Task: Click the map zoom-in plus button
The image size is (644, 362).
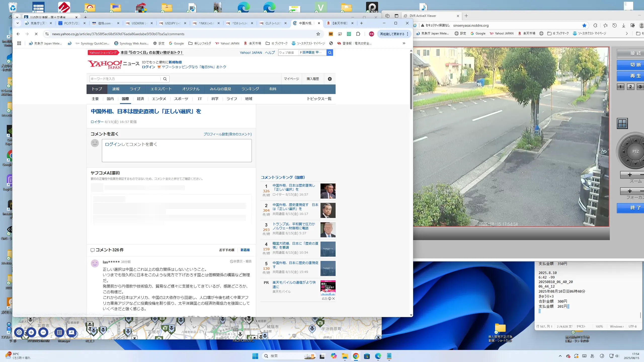Action: [31, 332]
